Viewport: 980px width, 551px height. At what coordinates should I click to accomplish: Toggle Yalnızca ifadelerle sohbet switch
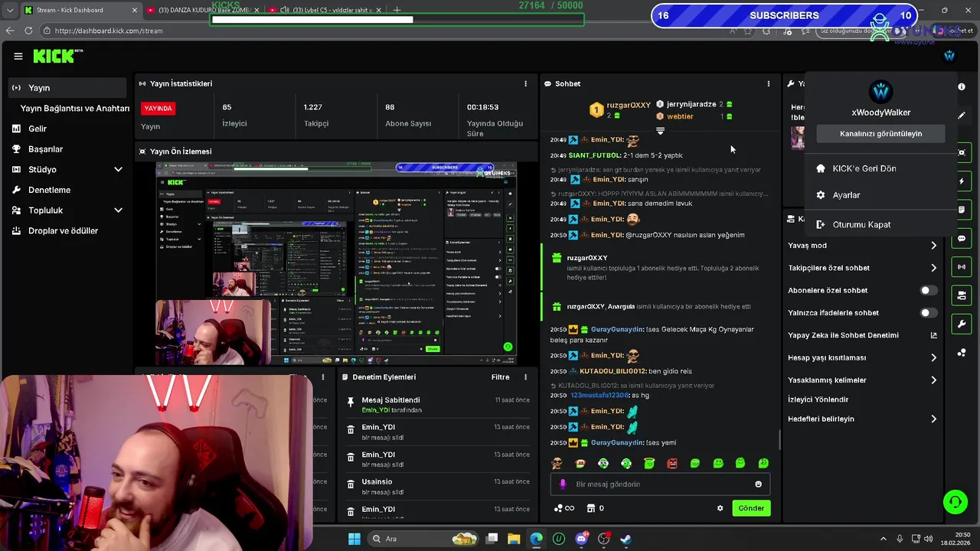(927, 313)
